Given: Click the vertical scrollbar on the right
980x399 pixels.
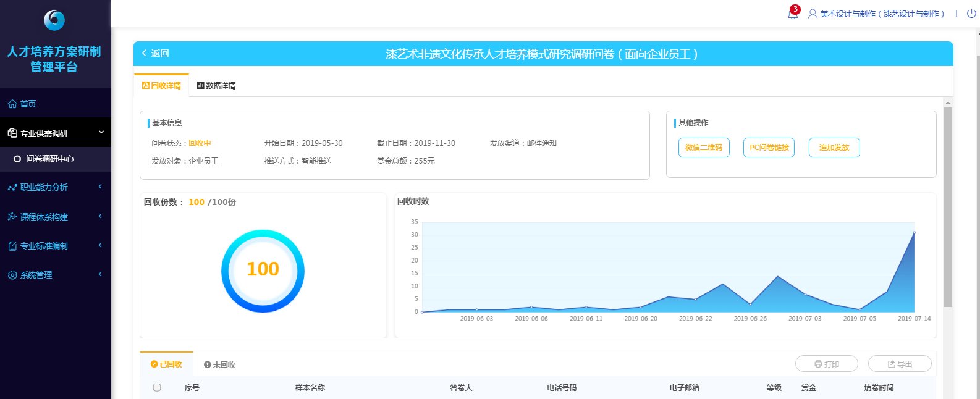Looking at the screenshot, I should click(948, 207).
